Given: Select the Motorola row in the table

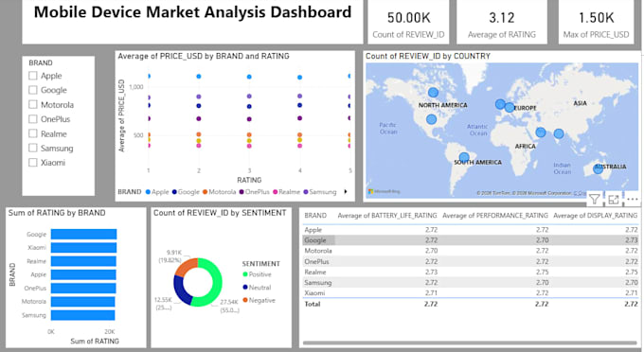Looking at the screenshot, I should 471,251.
